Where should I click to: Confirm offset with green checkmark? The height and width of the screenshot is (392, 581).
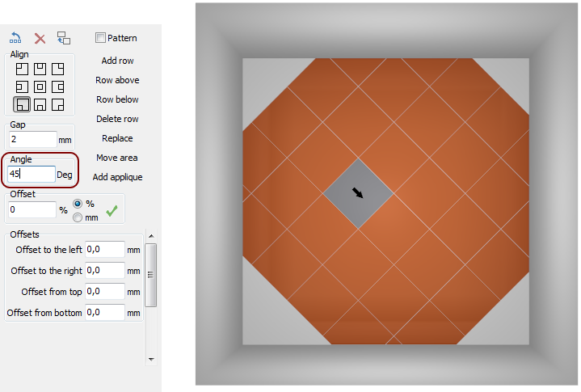tap(112, 211)
